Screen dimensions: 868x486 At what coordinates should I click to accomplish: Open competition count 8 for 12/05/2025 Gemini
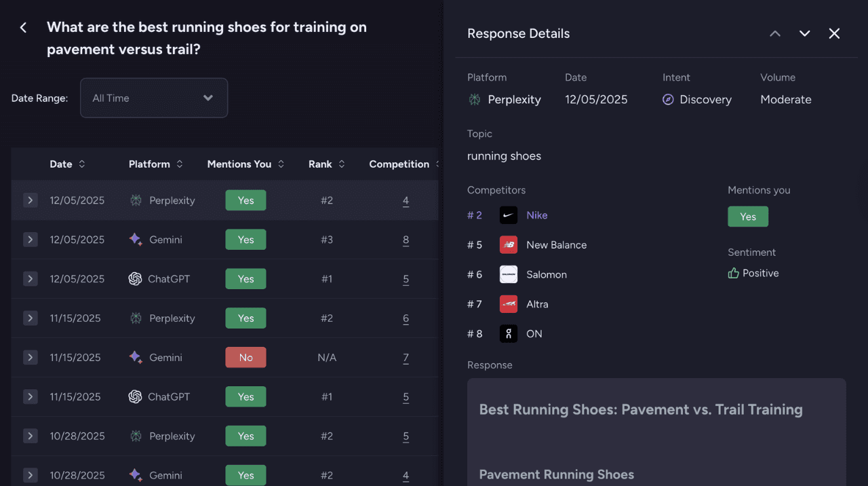406,240
